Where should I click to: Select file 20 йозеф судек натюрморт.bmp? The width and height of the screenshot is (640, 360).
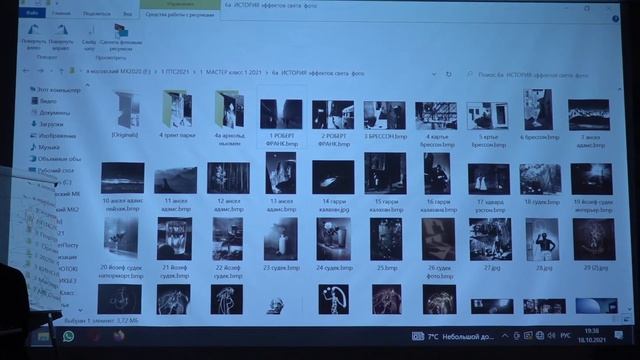(x=121, y=249)
